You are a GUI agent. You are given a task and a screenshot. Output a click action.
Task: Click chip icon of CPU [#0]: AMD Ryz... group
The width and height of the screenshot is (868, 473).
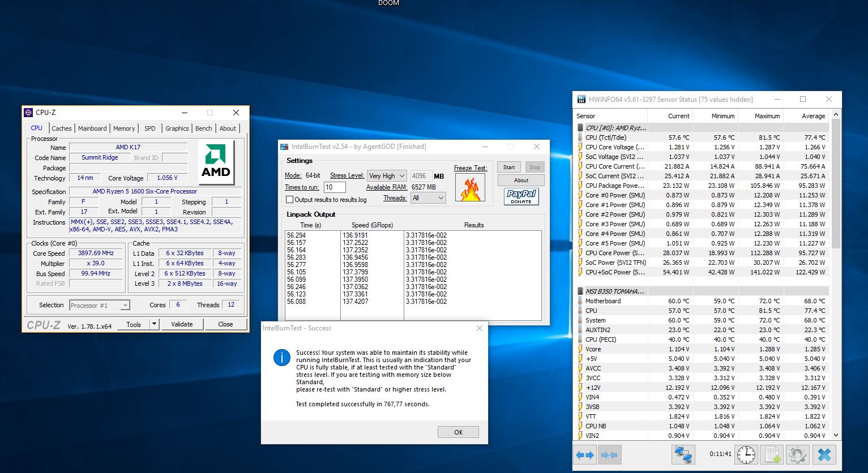(580, 128)
